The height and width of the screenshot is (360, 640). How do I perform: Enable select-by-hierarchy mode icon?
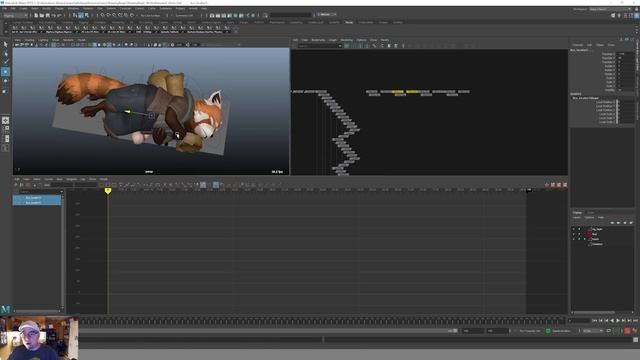pos(75,16)
